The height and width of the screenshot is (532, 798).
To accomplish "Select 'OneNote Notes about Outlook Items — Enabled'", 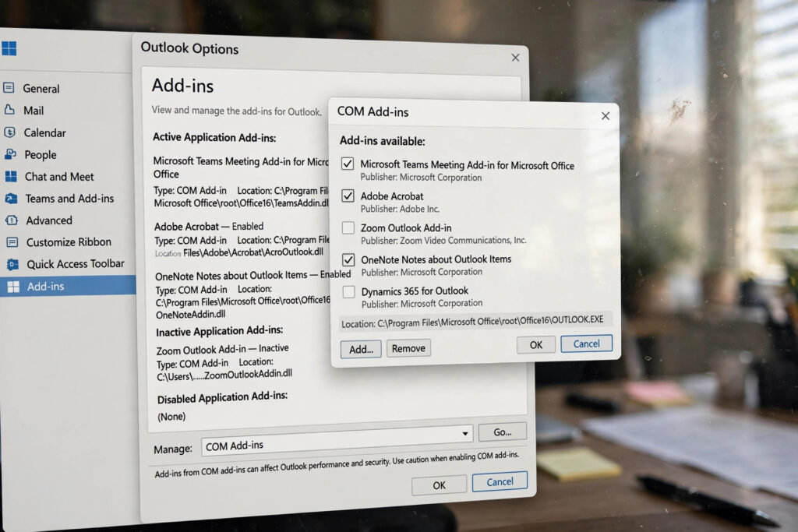I will click(x=253, y=275).
